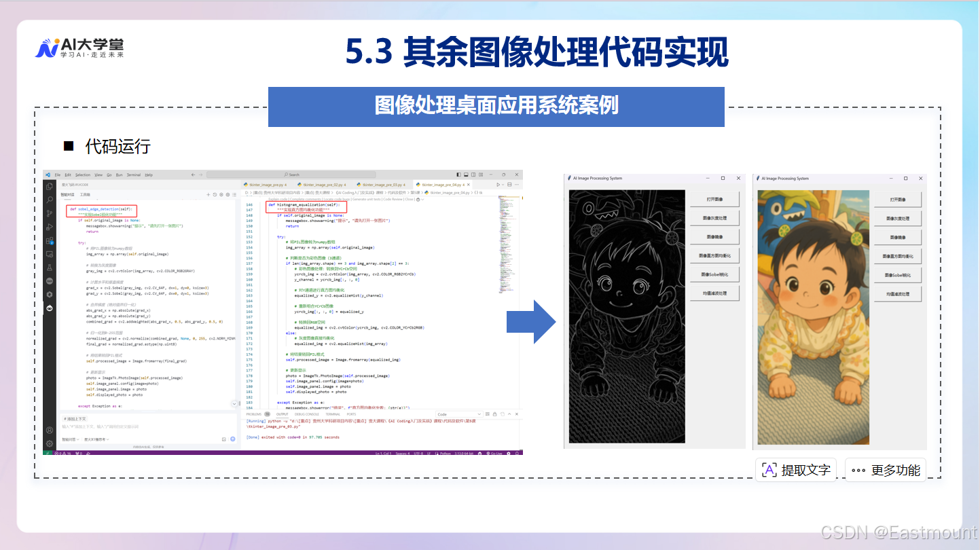Click the Python language mode in status bar
The width and height of the screenshot is (980, 550).
tap(446, 453)
